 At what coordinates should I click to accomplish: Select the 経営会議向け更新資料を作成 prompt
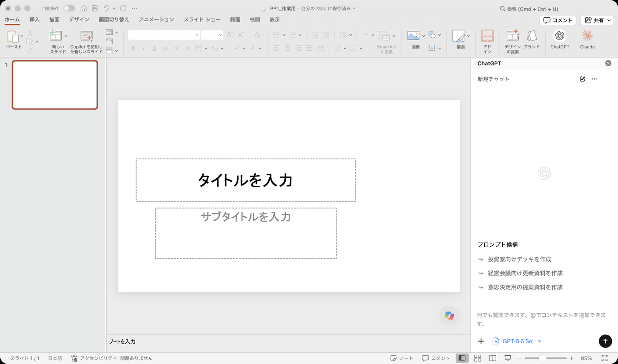click(x=525, y=273)
